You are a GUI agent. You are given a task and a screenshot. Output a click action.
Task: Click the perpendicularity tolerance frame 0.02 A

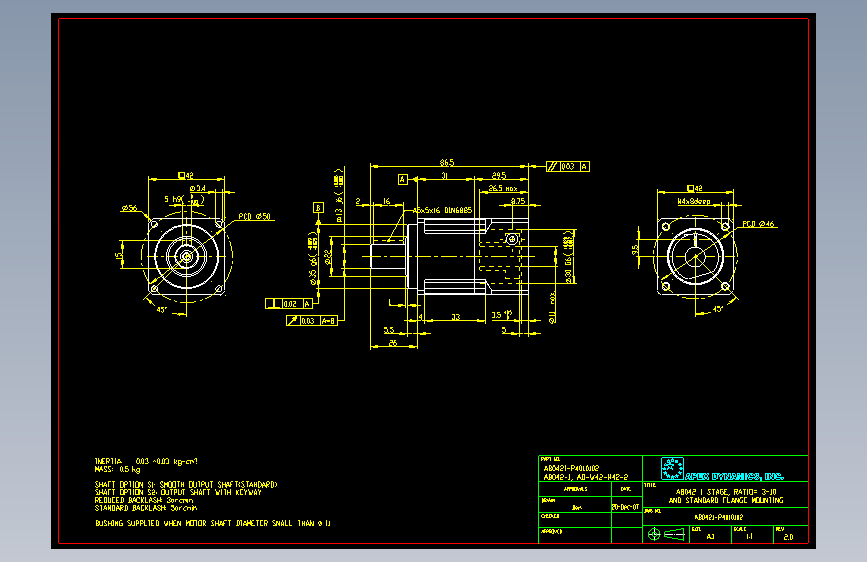tap(289, 304)
